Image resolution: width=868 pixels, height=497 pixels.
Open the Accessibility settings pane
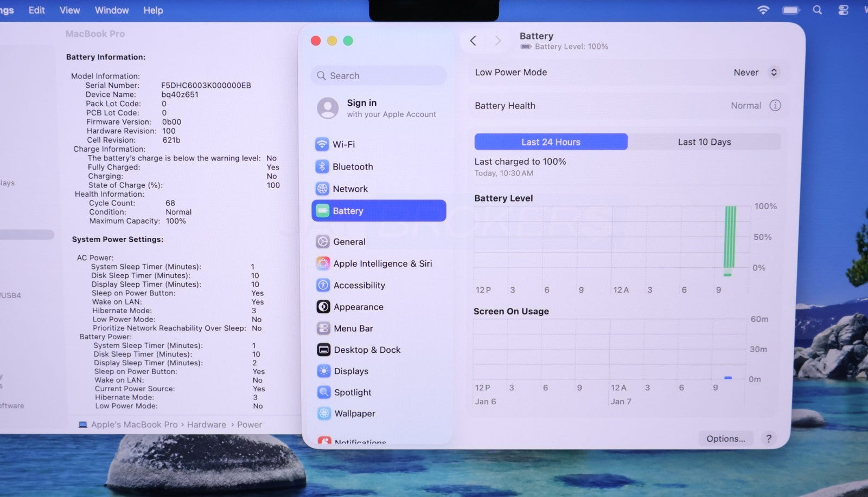point(359,286)
